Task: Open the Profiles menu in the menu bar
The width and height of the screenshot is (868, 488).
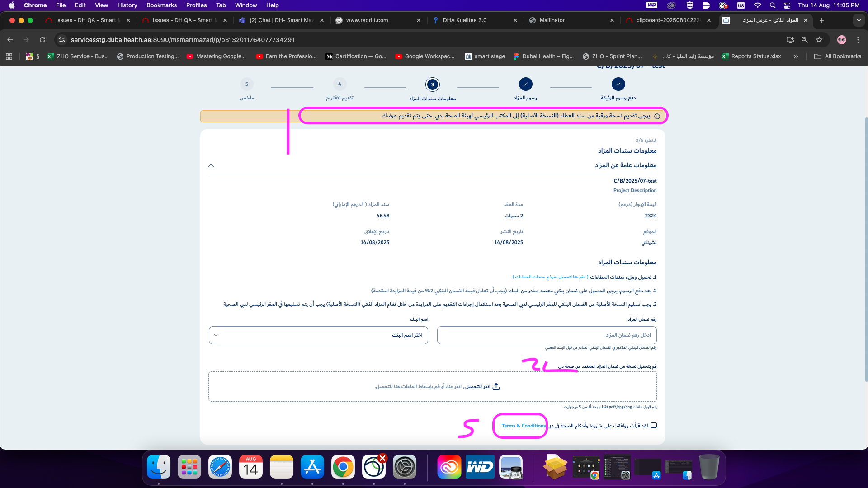Action: (196, 5)
